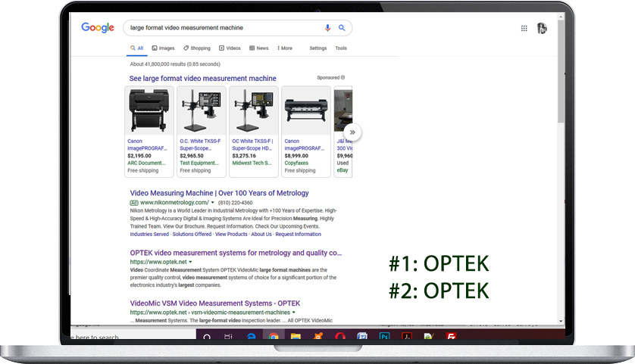Click the Google logo
This screenshot has height=364, width=635.
click(98, 27)
